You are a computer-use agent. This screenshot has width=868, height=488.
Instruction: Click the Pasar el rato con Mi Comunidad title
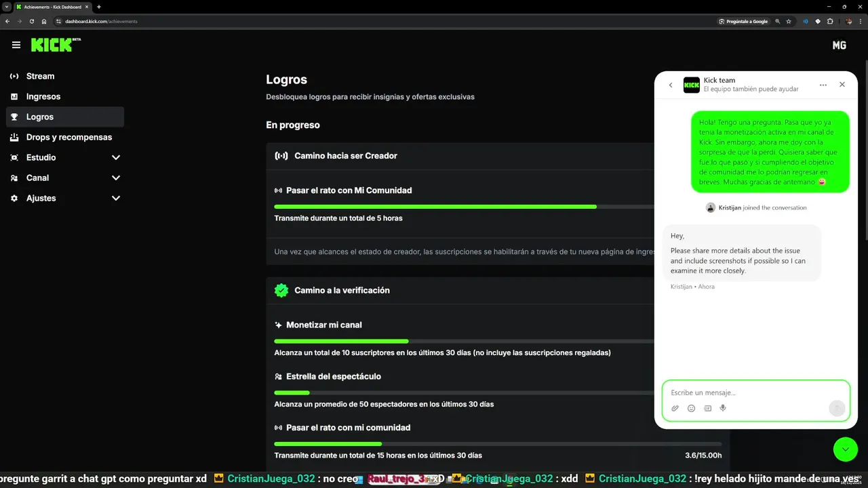[349, 190]
